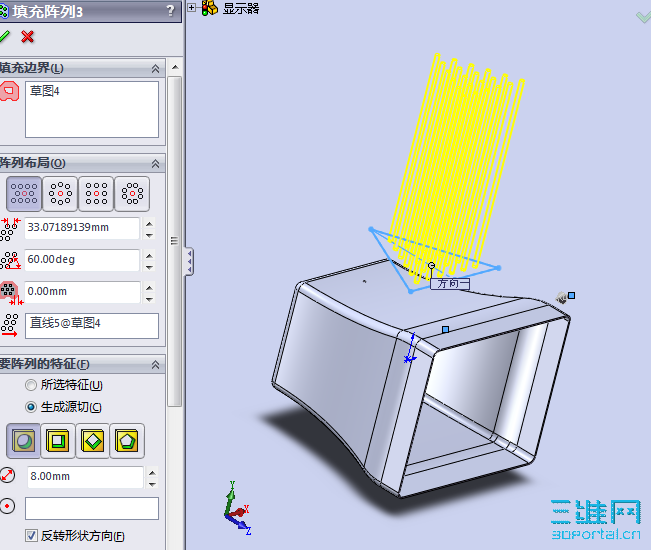This screenshot has height=550, width=651.
Task: Choose the perforation pattern layout
Action: (24, 194)
